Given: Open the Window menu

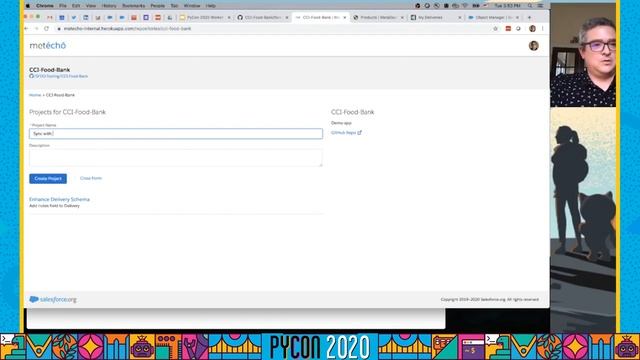Looking at the screenshot, I should (192, 6).
